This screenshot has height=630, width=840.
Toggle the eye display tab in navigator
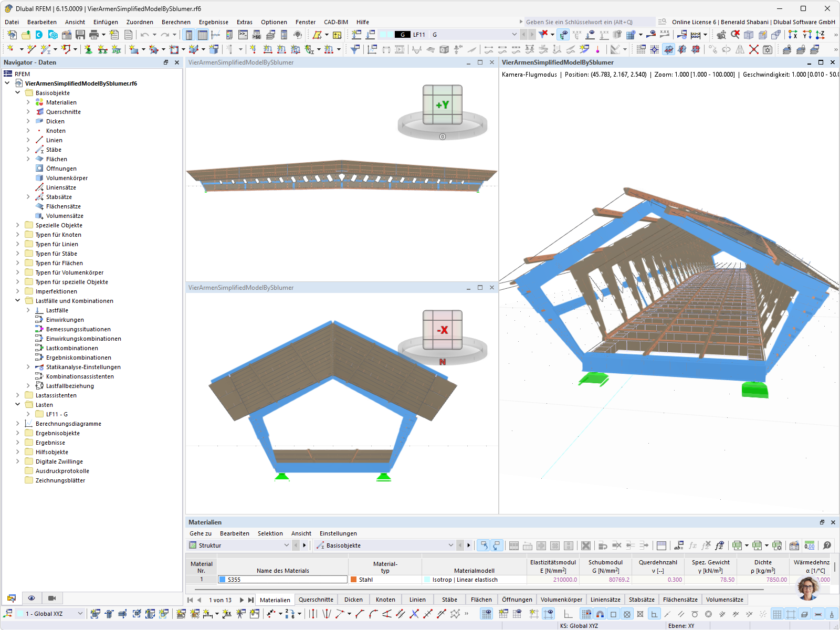(31, 598)
